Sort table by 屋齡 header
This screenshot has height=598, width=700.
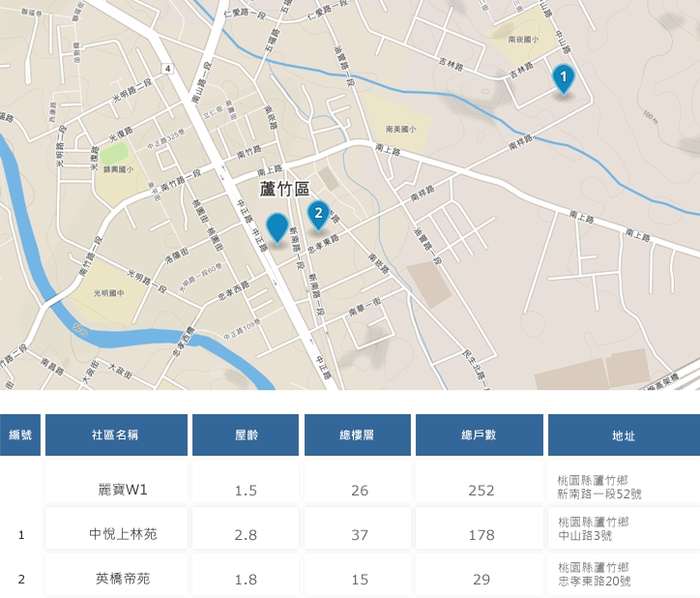coord(246,434)
